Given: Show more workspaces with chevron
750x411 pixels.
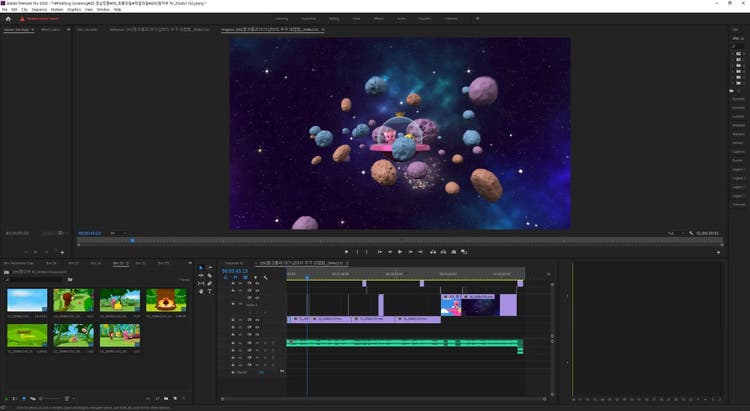Looking at the screenshot, I should [x=477, y=19].
